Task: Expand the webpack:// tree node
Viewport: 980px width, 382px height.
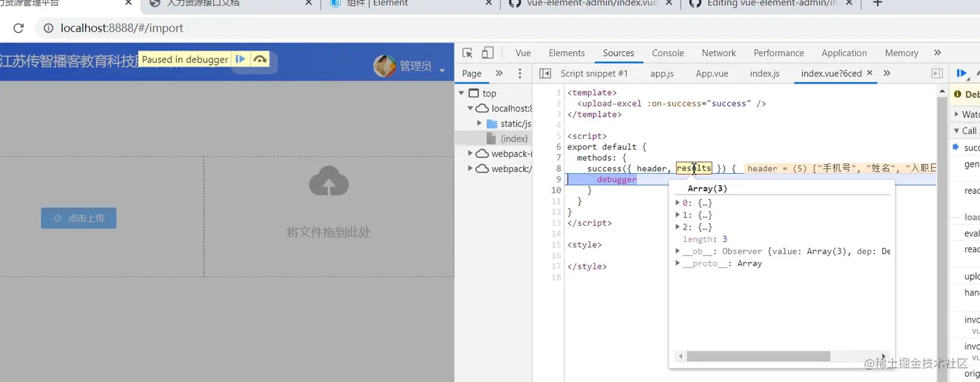Action: click(x=471, y=169)
